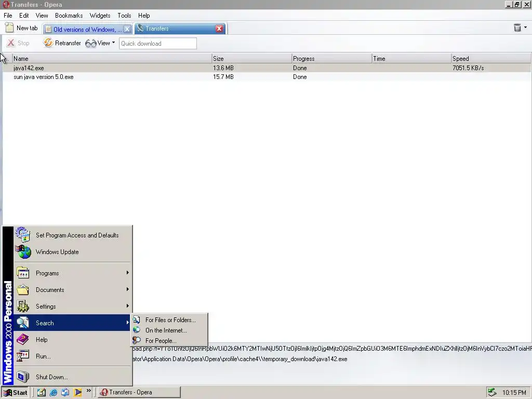This screenshot has width=532, height=399.
Task: Launch Internet Explorer from quick launch
Action: point(54,392)
